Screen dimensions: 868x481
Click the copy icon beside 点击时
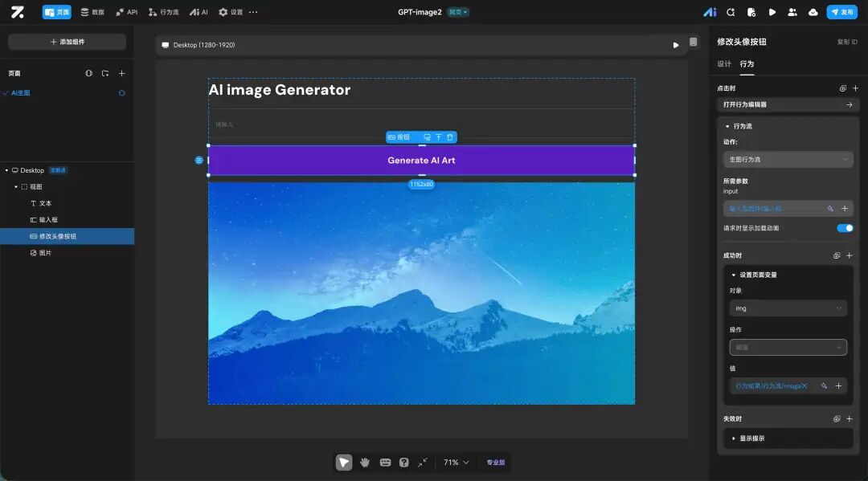tap(842, 88)
